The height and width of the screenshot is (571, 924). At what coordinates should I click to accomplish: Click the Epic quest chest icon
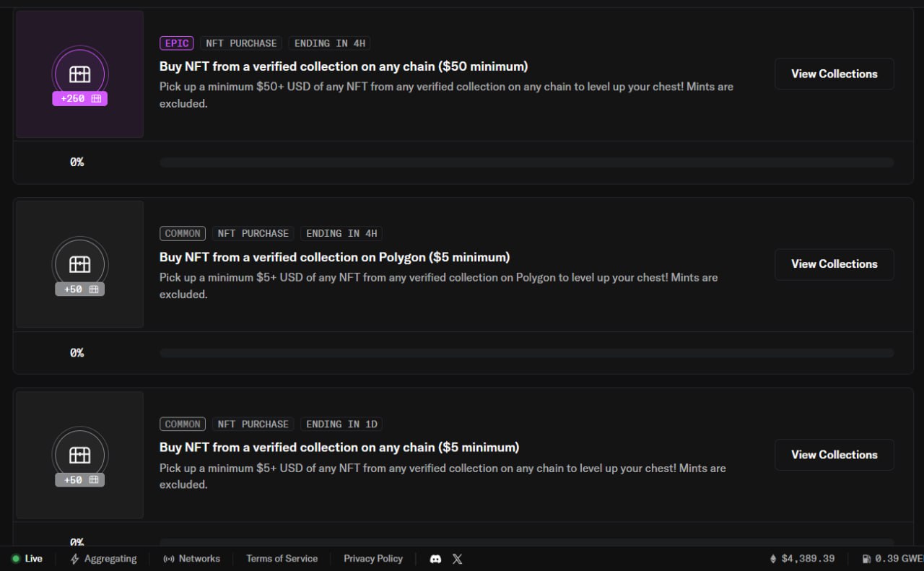click(79, 74)
